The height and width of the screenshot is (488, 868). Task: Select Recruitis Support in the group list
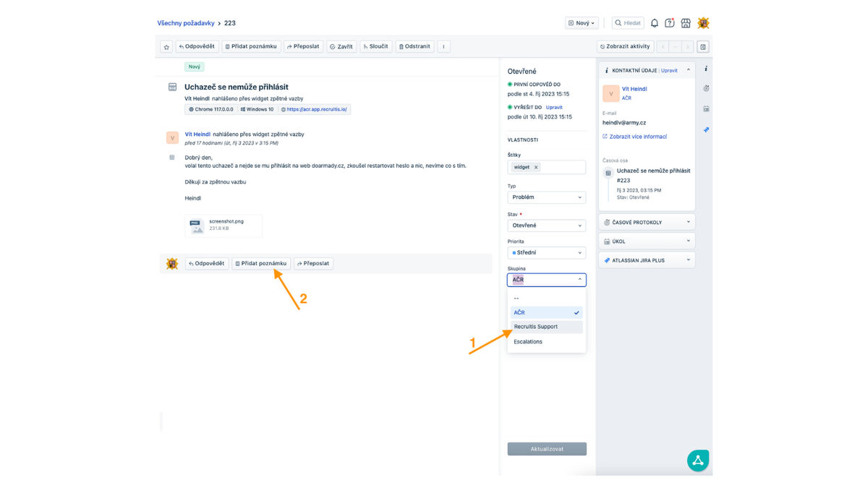click(x=536, y=327)
